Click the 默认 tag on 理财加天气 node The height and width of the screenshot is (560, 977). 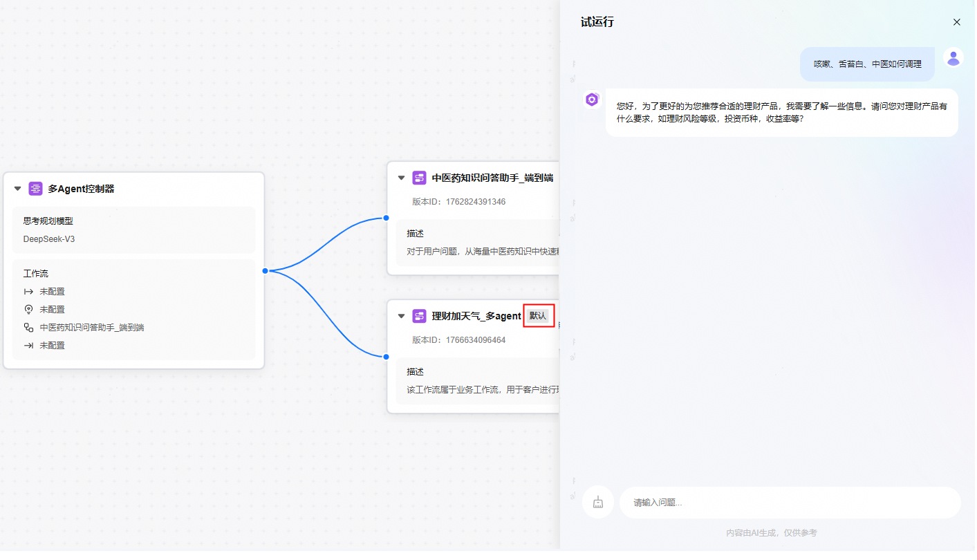tap(538, 316)
